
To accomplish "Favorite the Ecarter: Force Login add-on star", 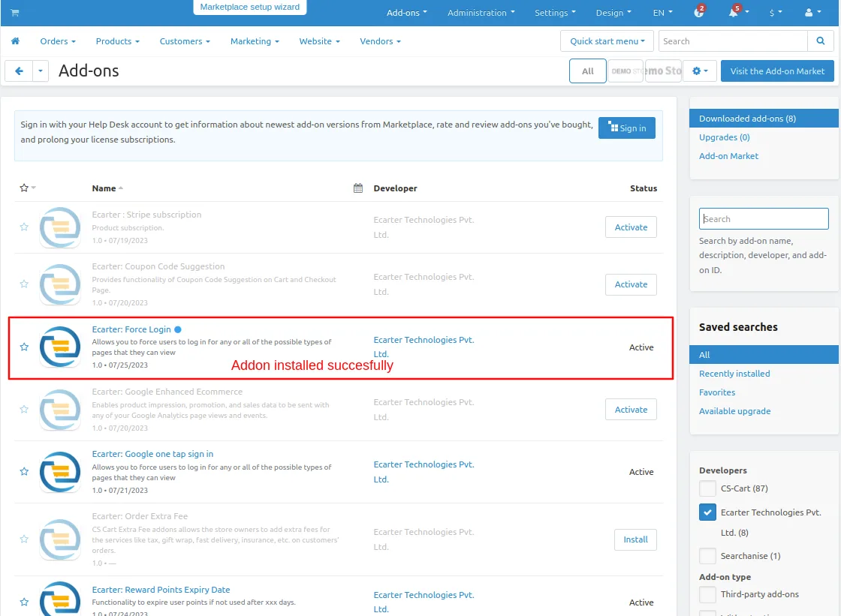I will 24,347.
